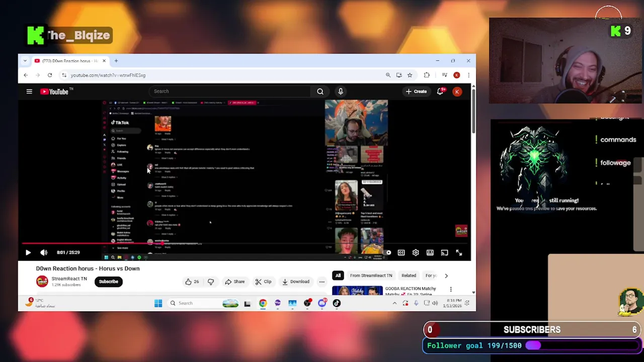Open the YouTube hamburger guide menu

[x=29, y=92]
